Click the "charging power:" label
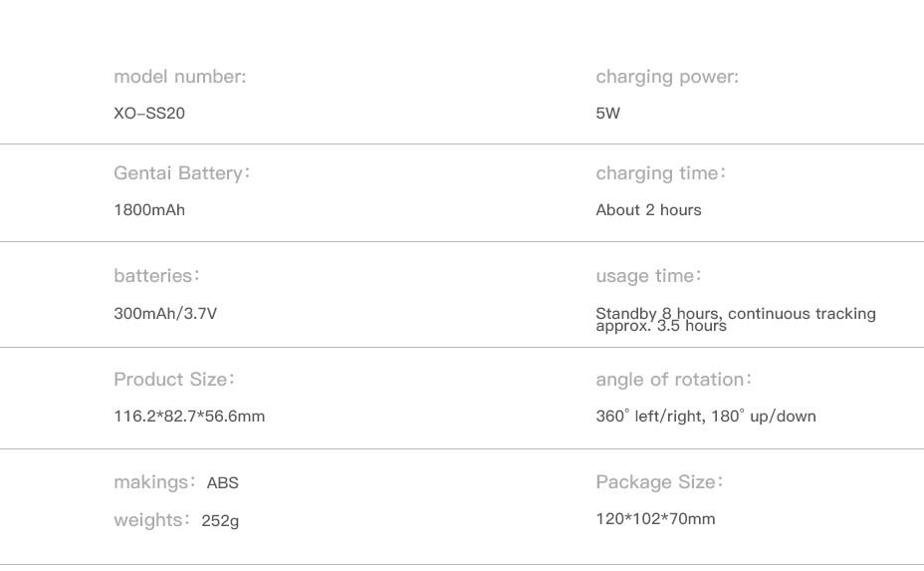The width and height of the screenshot is (924, 571). pos(667,77)
